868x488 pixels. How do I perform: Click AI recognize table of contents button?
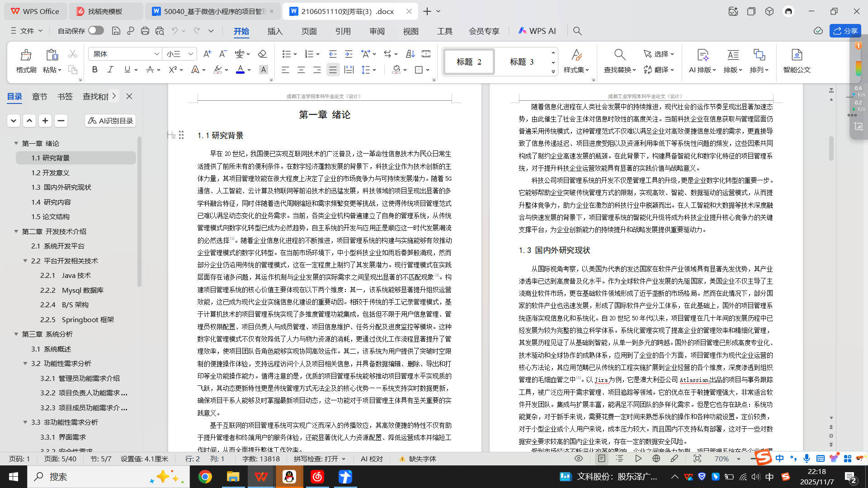110,121
